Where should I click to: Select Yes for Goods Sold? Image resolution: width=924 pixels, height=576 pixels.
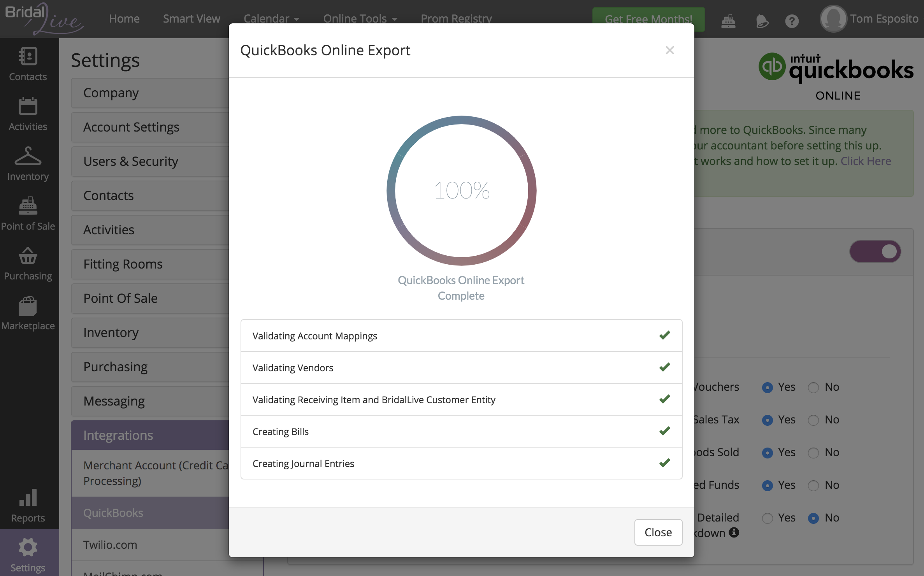pyautogui.click(x=767, y=453)
